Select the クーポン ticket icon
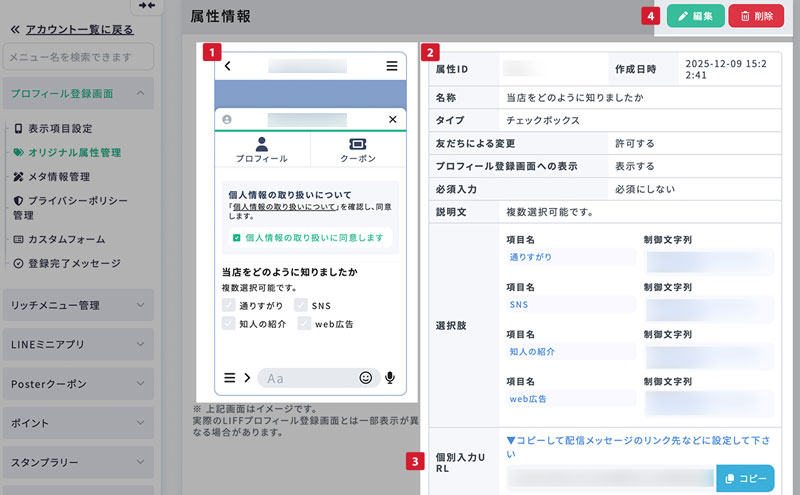Image resolution: width=800 pixels, height=495 pixels. (x=358, y=144)
